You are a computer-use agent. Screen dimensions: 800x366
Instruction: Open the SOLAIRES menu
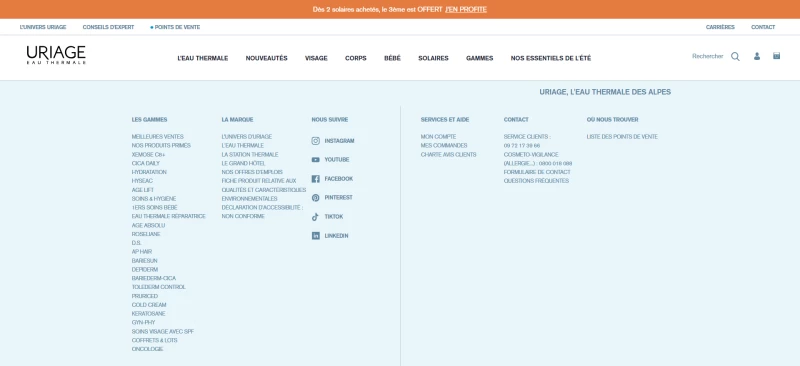(x=433, y=58)
